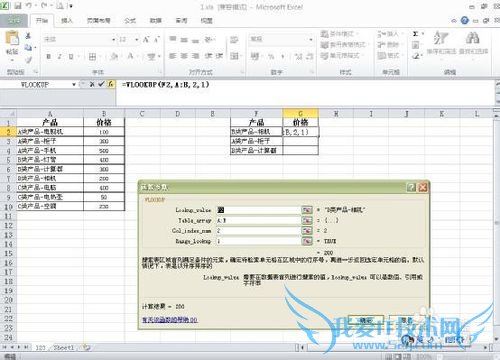
Task: Select row 15 header
Action: click(8, 253)
